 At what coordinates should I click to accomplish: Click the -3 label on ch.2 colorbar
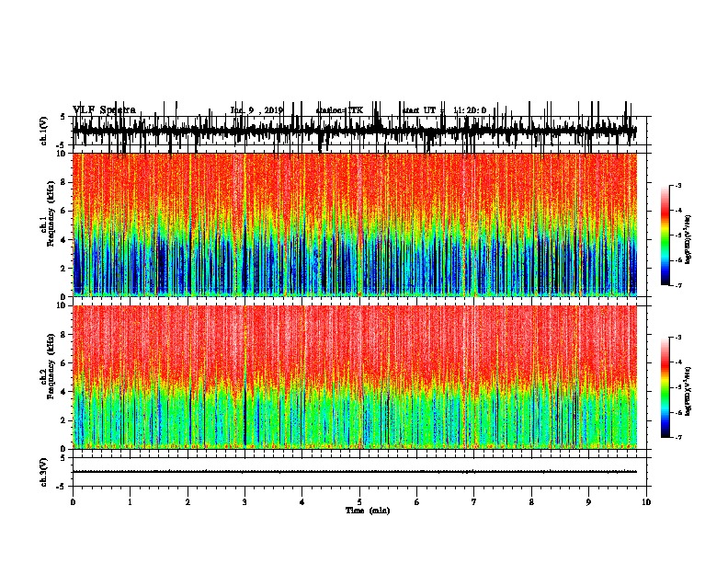(x=677, y=338)
